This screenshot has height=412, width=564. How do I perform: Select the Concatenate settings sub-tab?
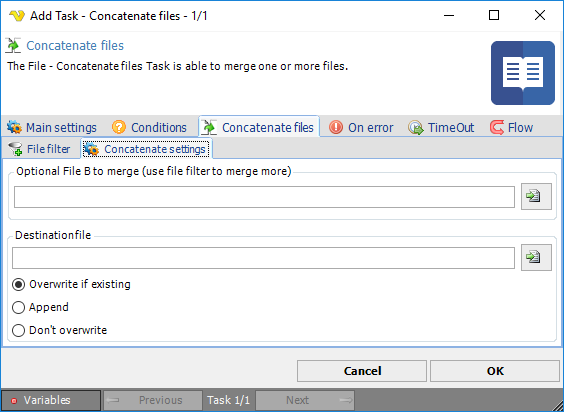tap(146, 149)
